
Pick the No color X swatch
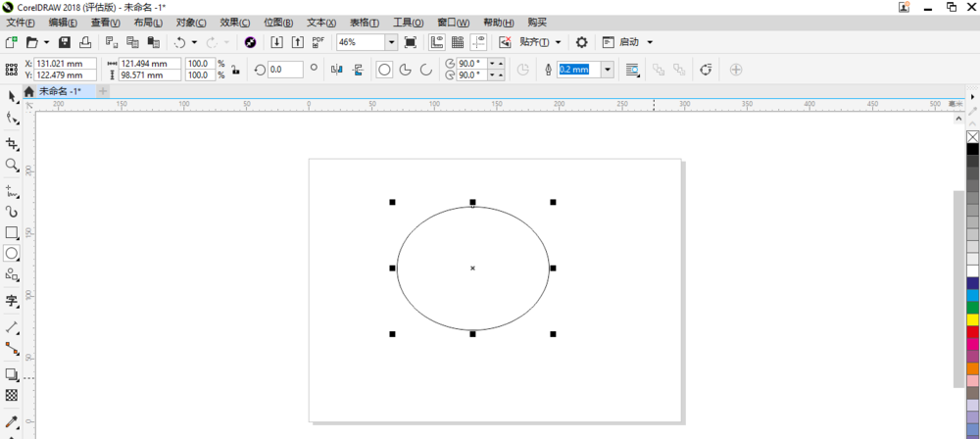point(972,136)
